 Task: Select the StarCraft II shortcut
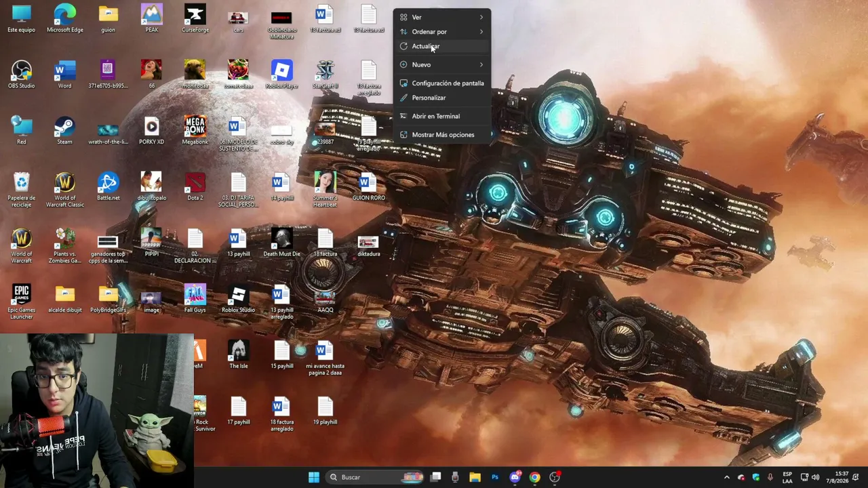(x=325, y=75)
